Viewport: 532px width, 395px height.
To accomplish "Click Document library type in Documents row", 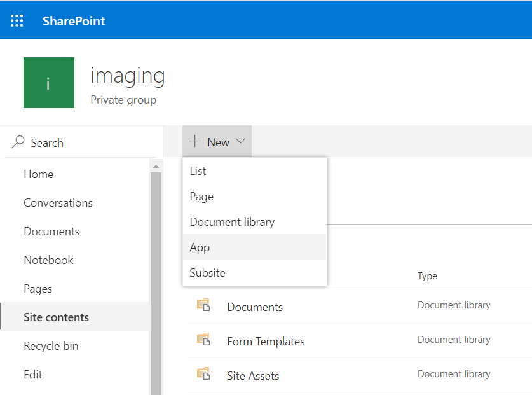I will tap(454, 305).
